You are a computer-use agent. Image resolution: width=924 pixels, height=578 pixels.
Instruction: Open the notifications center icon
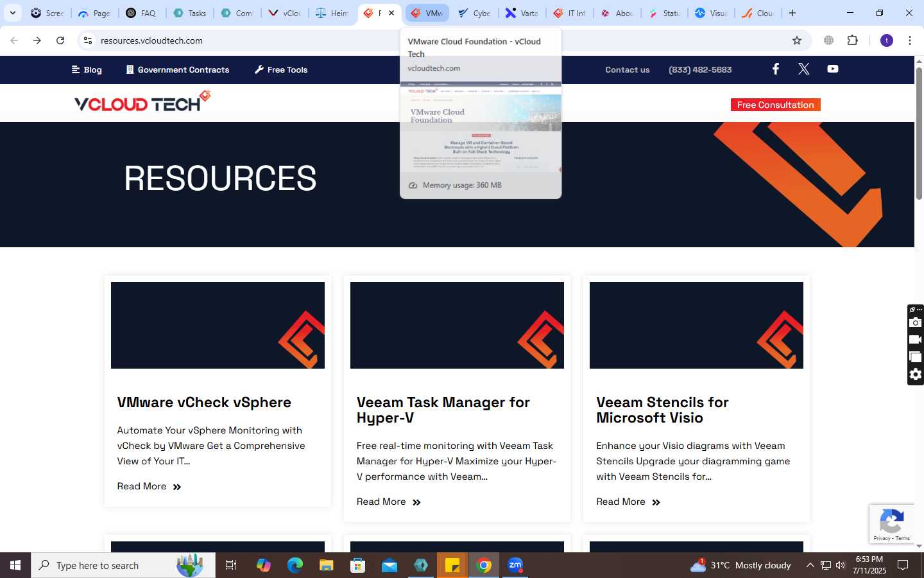[903, 565]
